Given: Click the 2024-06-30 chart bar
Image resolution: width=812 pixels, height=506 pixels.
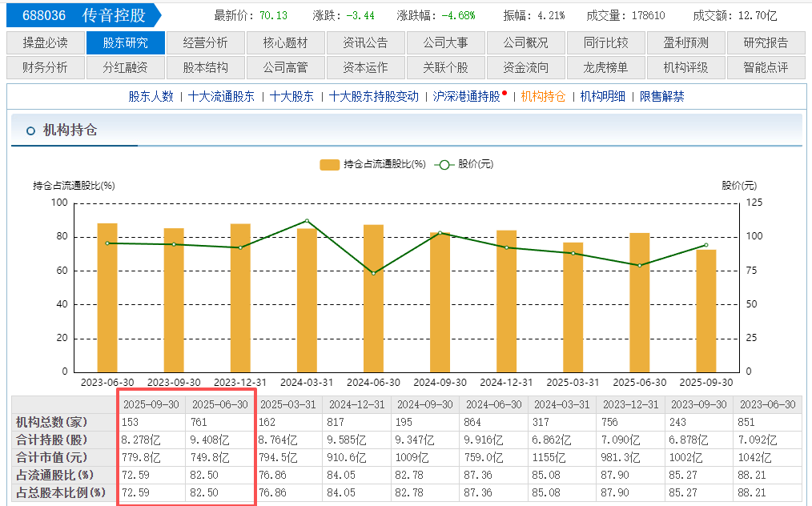Looking at the screenshot, I should tap(373, 299).
